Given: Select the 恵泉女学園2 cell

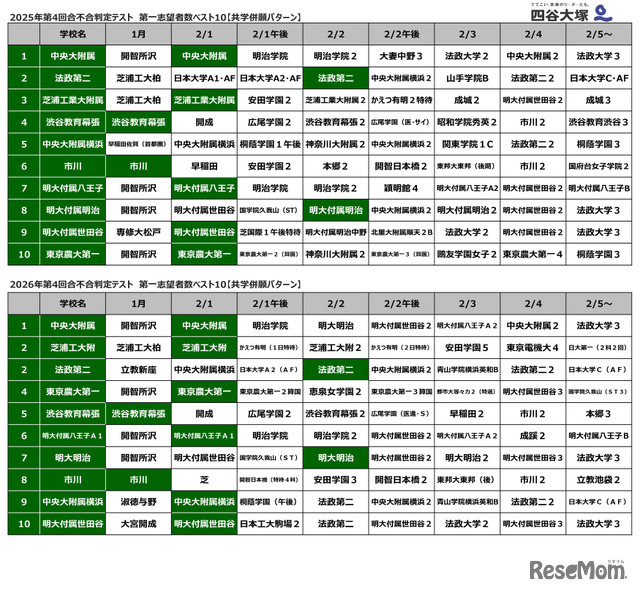Looking at the screenshot, I should coord(336,392).
